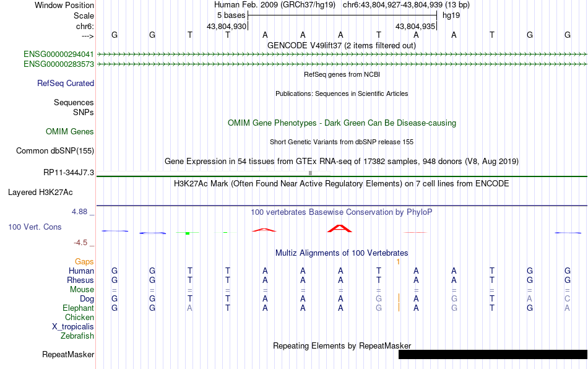Click the OMIM Genes track label
The image size is (588, 369).
coord(70,132)
